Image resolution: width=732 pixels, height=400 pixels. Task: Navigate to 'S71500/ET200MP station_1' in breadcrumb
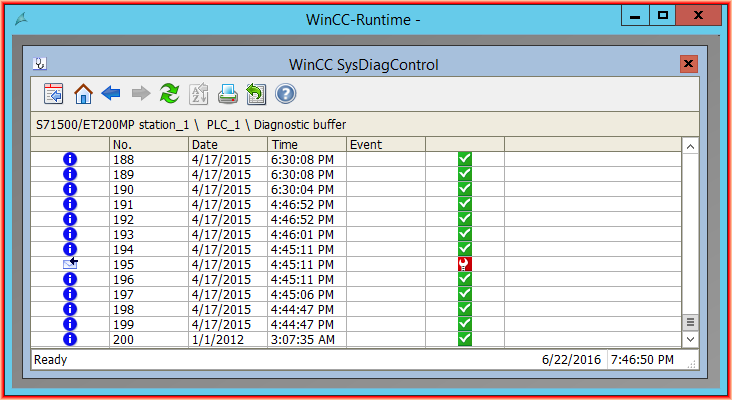click(110, 125)
